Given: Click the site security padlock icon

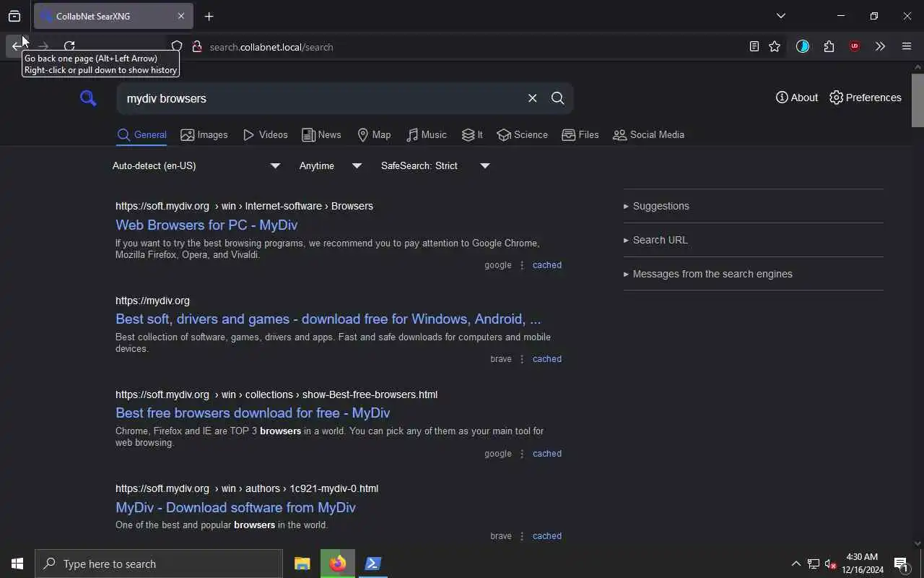Looking at the screenshot, I should tap(196, 47).
